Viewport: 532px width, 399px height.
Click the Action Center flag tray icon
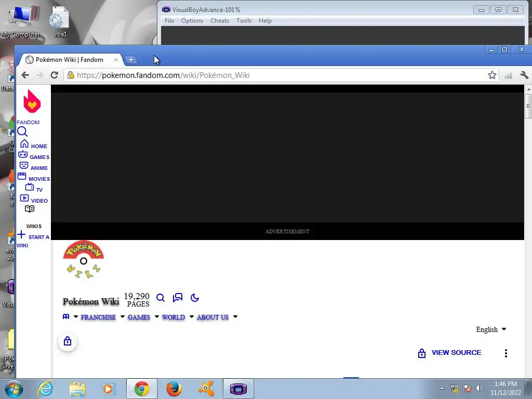[x=467, y=388]
